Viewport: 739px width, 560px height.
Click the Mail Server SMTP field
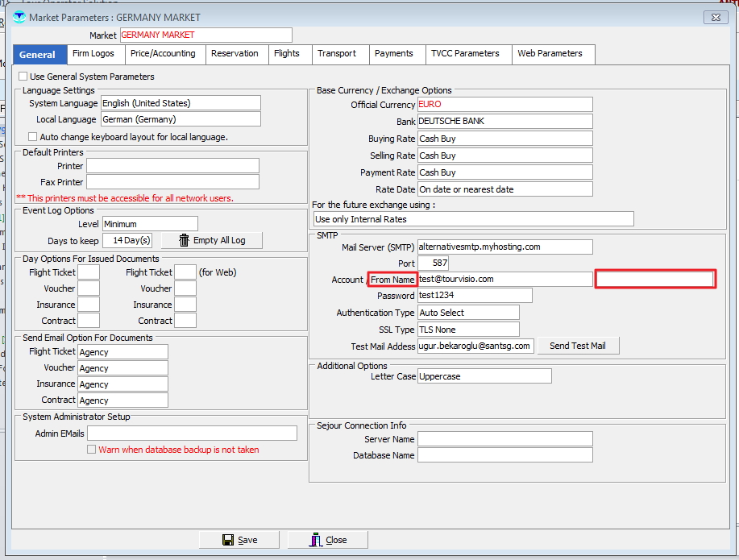click(504, 247)
